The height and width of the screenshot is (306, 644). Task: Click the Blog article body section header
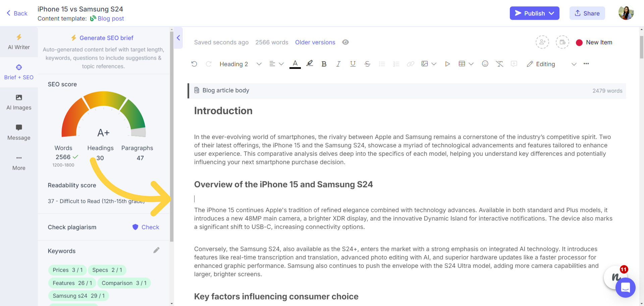[407, 91]
